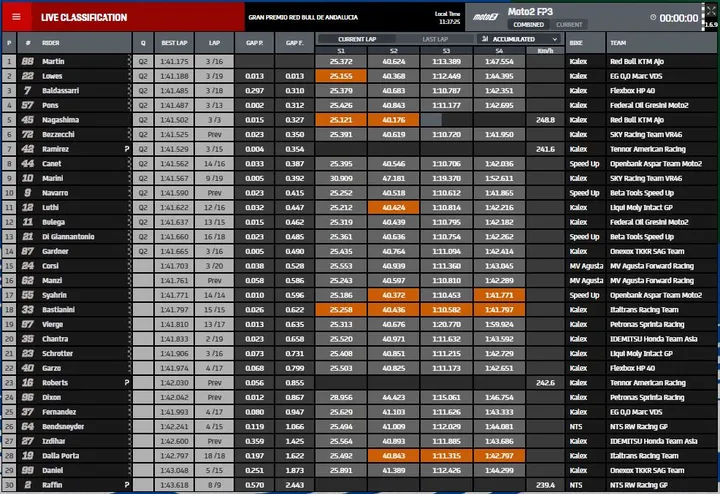Click rider number 72 badge for Bezzecchi
This screenshot has width=720, height=494.
point(28,135)
